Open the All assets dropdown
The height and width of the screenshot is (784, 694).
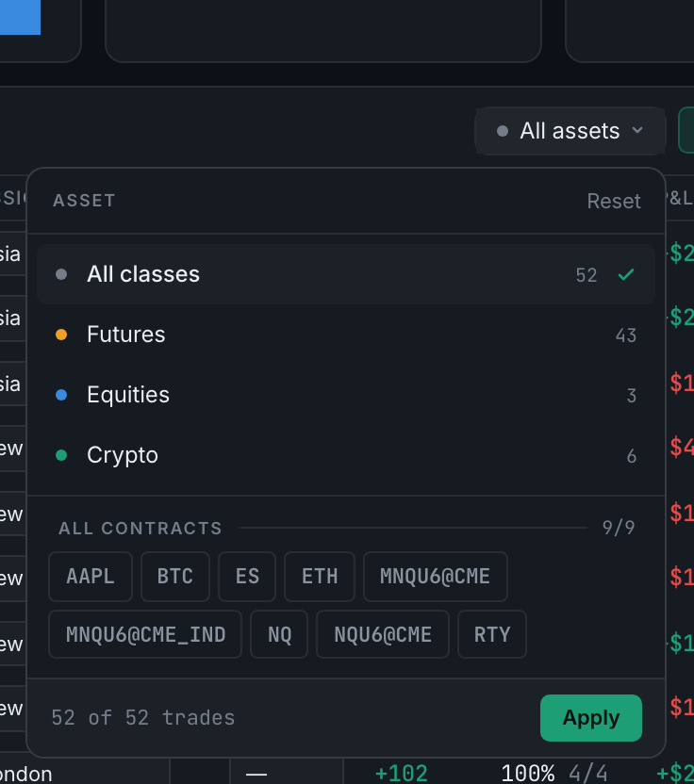point(570,131)
